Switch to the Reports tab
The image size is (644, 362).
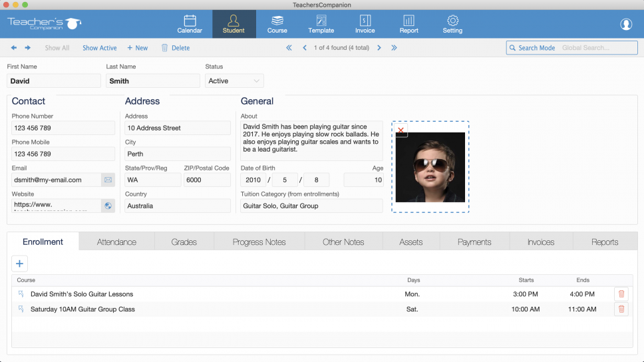[605, 242]
